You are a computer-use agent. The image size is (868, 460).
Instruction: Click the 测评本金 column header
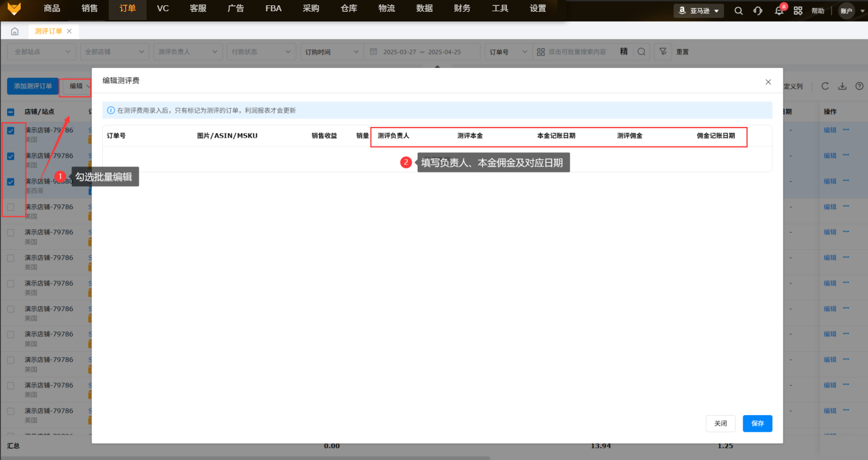(470, 136)
